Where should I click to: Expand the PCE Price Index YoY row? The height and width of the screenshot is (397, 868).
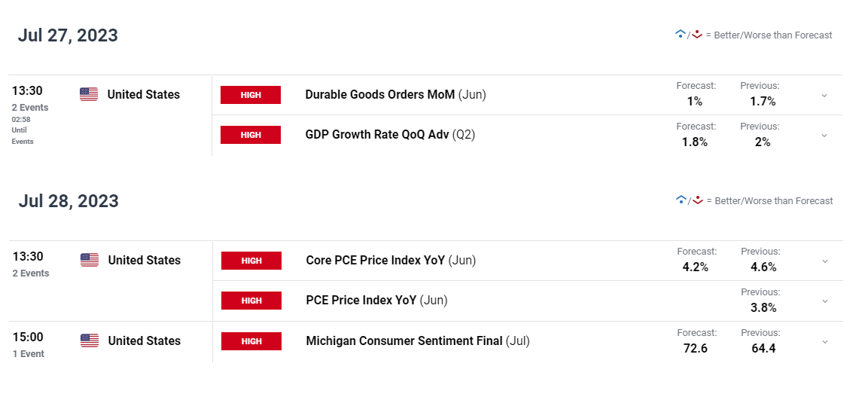(825, 301)
